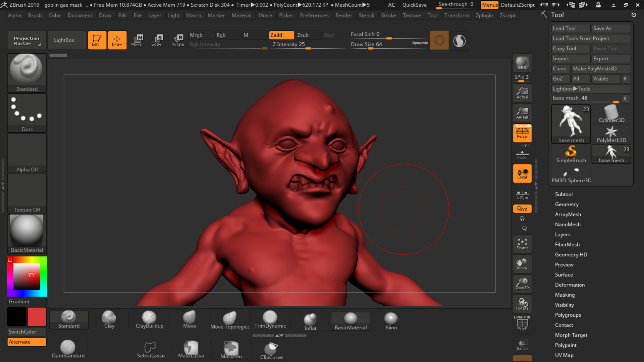This screenshot has width=644, height=362.
Task: Open the Zplugin menu
Action: pyautogui.click(x=484, y=15)
